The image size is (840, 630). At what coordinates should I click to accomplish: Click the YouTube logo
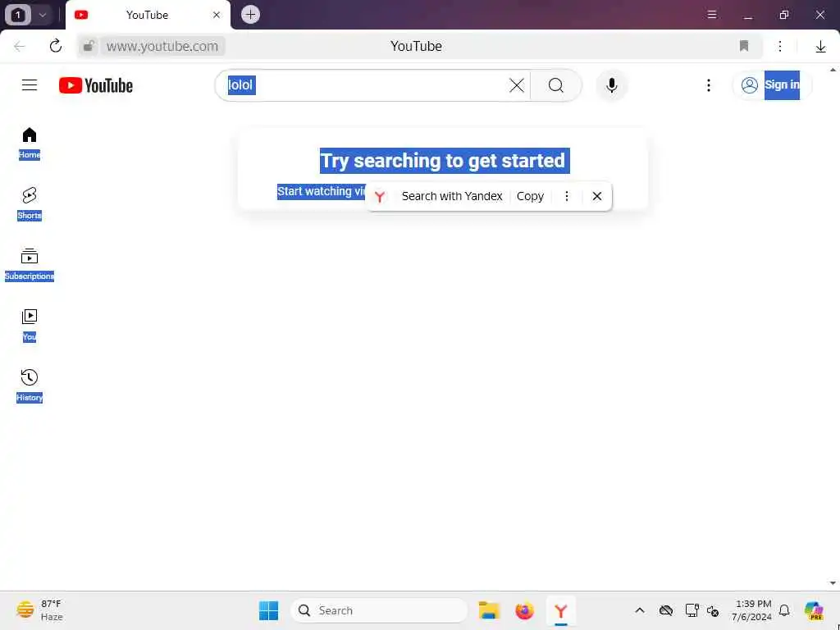96,85
